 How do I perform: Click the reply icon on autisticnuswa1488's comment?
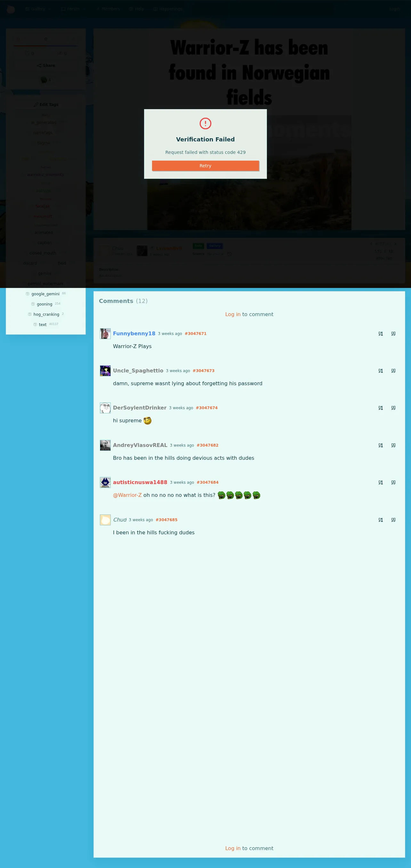point(381,482)
